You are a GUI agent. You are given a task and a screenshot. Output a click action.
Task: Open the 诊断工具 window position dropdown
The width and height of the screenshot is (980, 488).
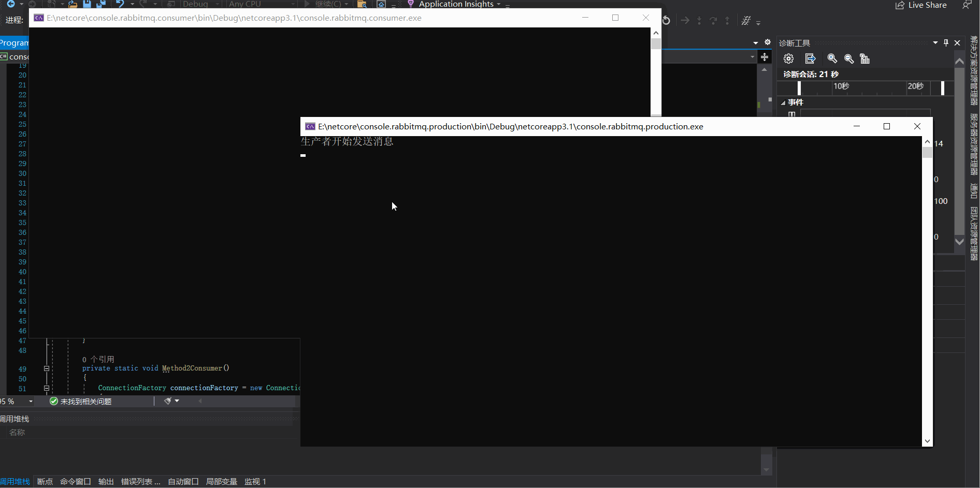pyautogui.click(x=935, y=43)
